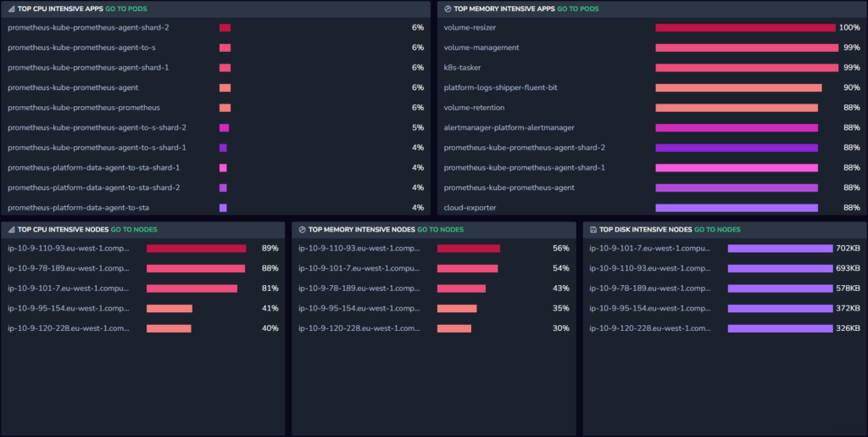Select ip-10-9-78-189 in disk nodes list
This screenshot has height=437, width=868.
point(650,288)
